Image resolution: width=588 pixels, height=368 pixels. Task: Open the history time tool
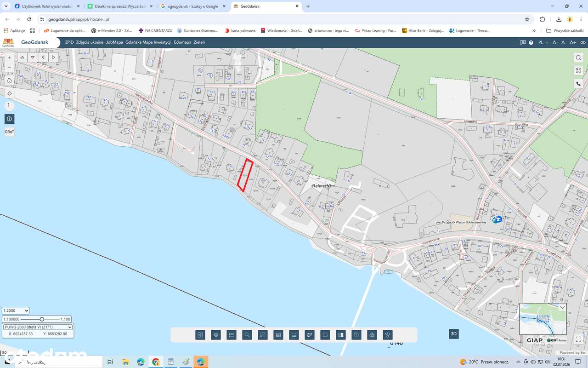pos(356,335)
